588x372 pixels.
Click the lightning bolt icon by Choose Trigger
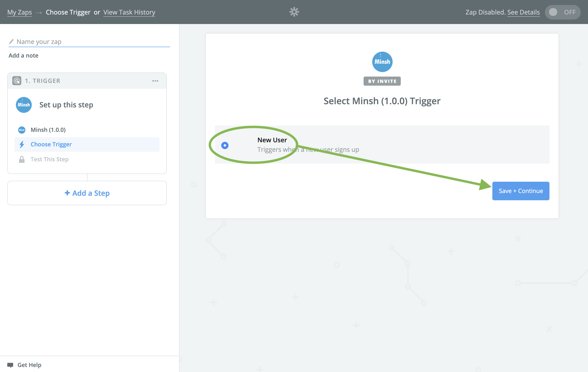click(22, 145)
